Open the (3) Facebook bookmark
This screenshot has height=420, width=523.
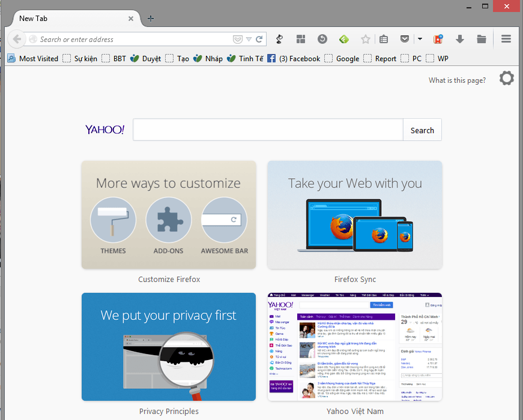click(294, 59)
